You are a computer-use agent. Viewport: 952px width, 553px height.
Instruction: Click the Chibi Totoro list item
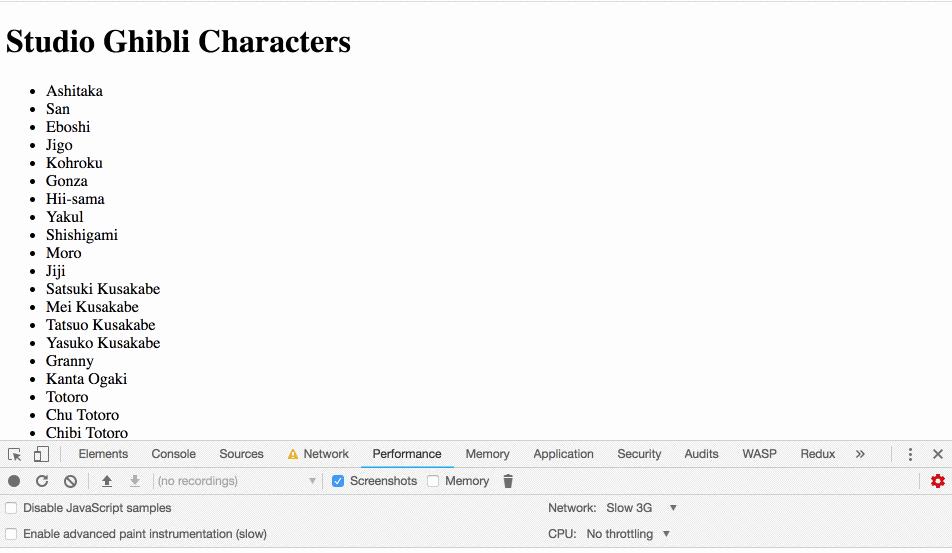coord(87,433)
